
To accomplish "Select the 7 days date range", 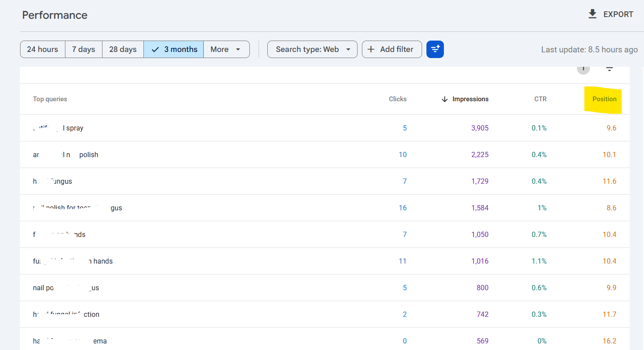I will click(84, 49).
